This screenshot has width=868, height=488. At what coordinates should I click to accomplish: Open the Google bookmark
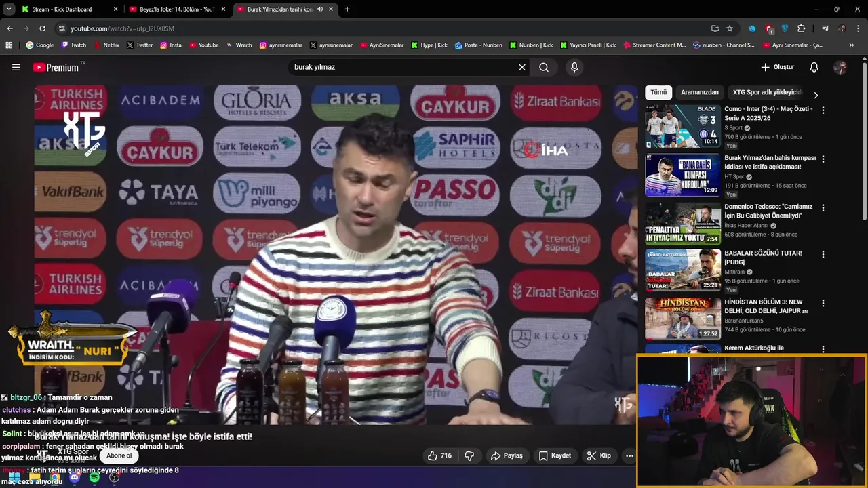point(40,45)
